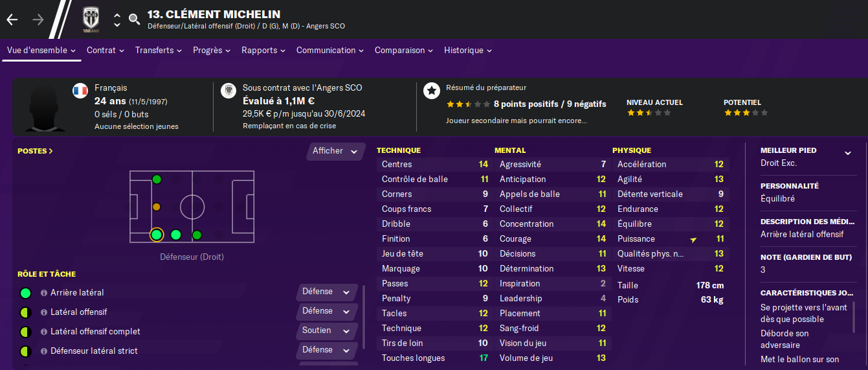Viewport: 868px width, 370px height.
Task: Click the player switch up/down arrows
Action: point(117,19)
